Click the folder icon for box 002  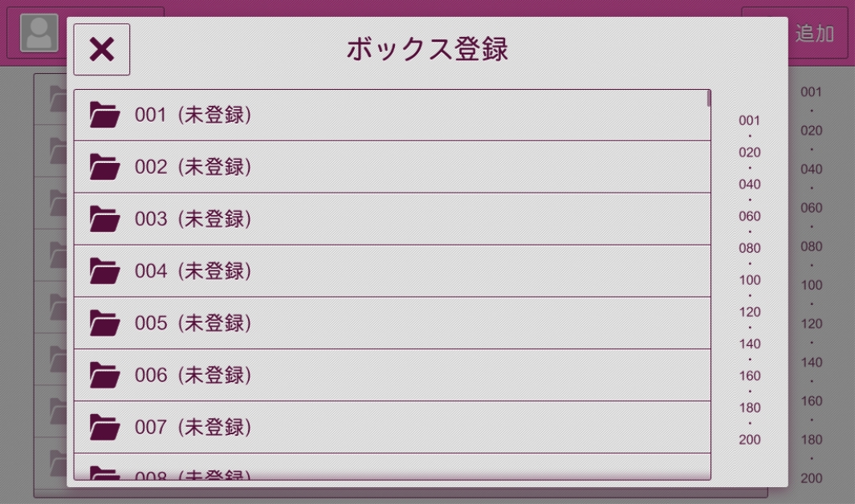pos(104,167)
